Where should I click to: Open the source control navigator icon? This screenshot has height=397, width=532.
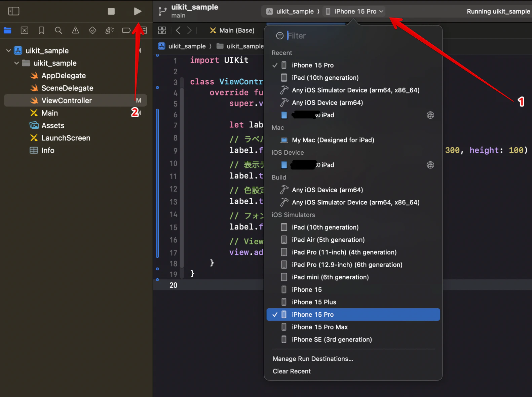(x=25, y=31)
